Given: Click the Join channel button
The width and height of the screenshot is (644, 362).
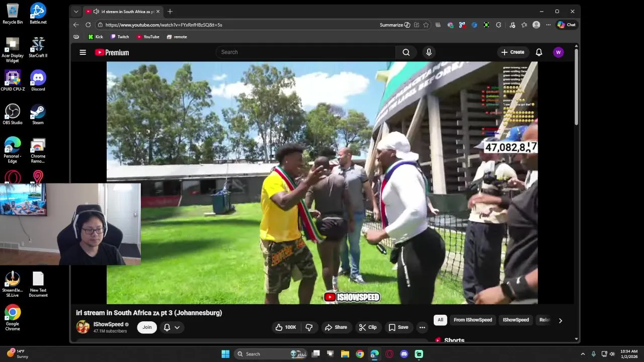Looking at the screenshot, I should pyautogui.click(x=147, y=327).
